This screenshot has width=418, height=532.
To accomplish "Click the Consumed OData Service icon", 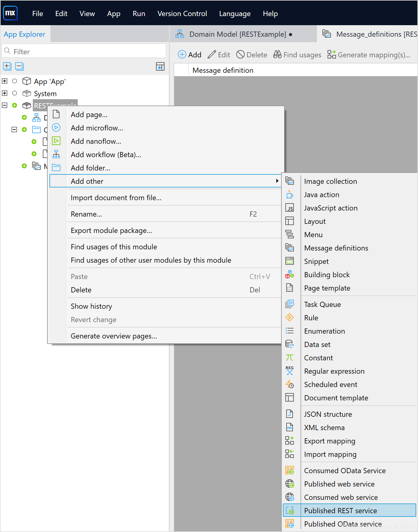I will click(290, 470).
